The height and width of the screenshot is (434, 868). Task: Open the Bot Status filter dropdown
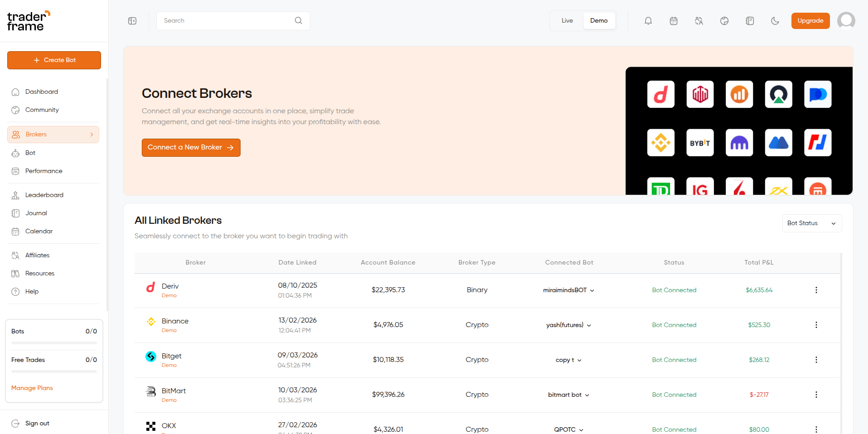(x=812, y=223)
